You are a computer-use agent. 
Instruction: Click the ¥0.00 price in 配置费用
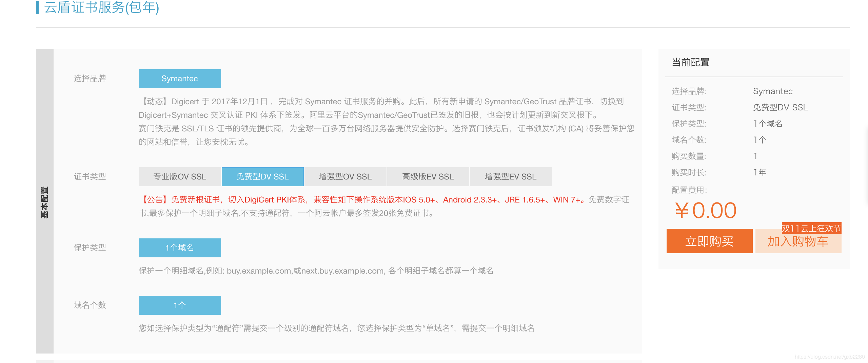705,211
